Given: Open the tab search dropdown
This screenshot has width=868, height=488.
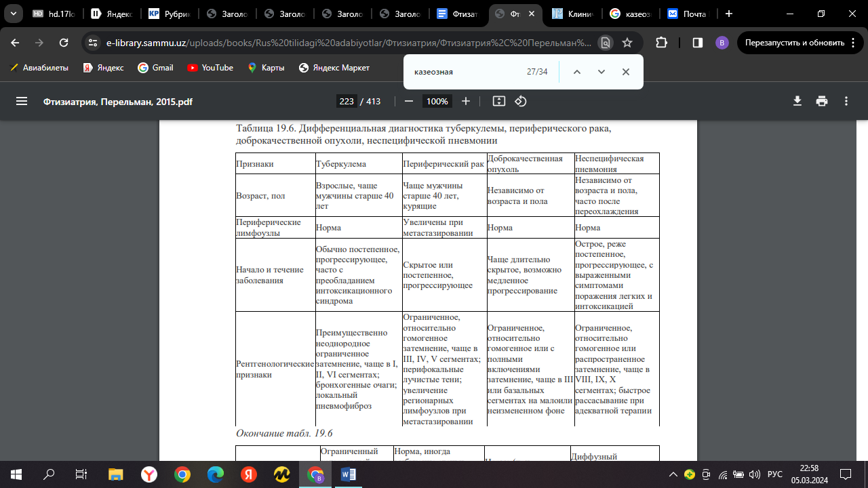Looking at the screenshot, I should pyautogui.click(x=13, y=14).
